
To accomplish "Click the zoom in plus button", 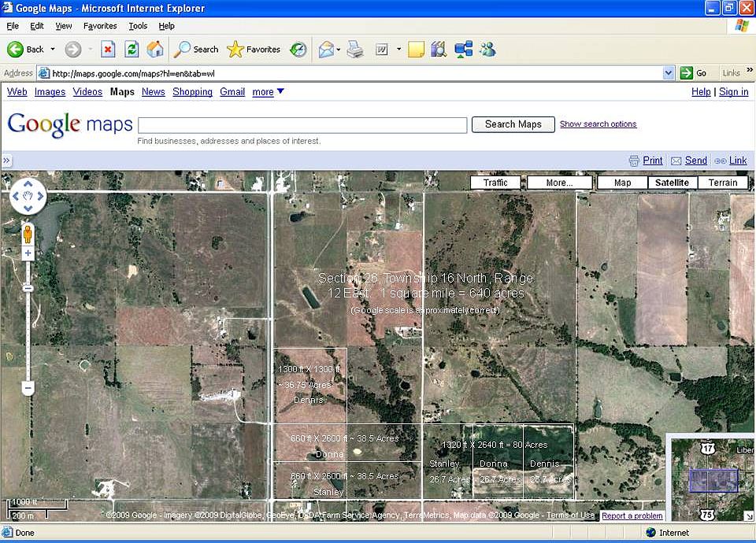I will tap(28, 253).
